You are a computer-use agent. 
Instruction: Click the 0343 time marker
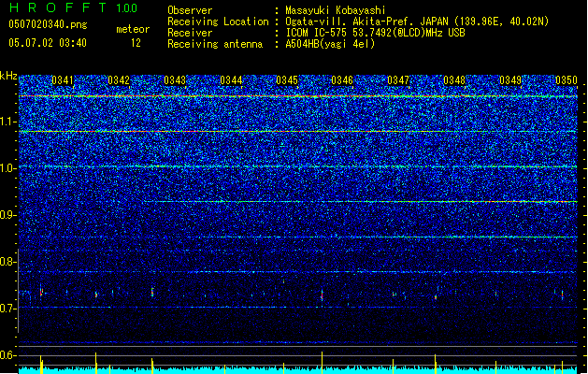click(175, 80)
